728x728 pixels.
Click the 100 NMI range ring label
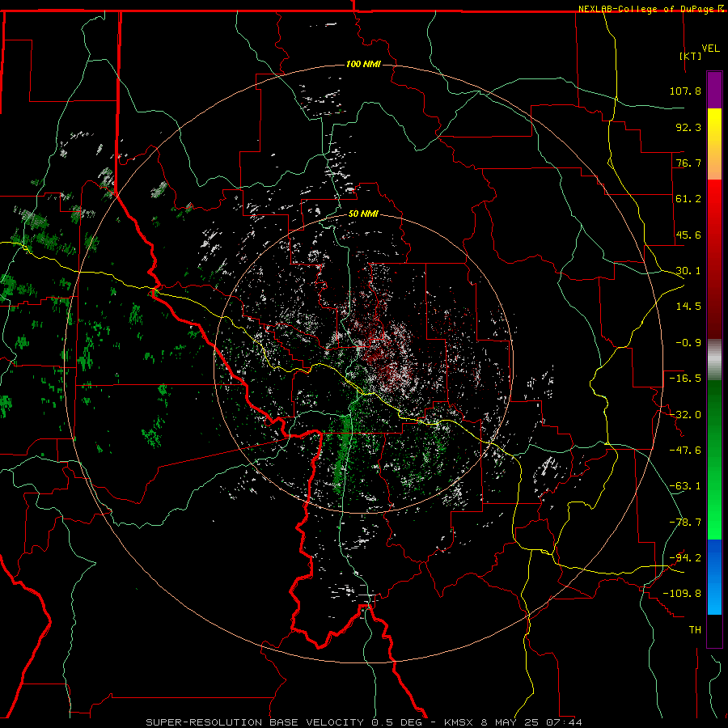(363, 64)
